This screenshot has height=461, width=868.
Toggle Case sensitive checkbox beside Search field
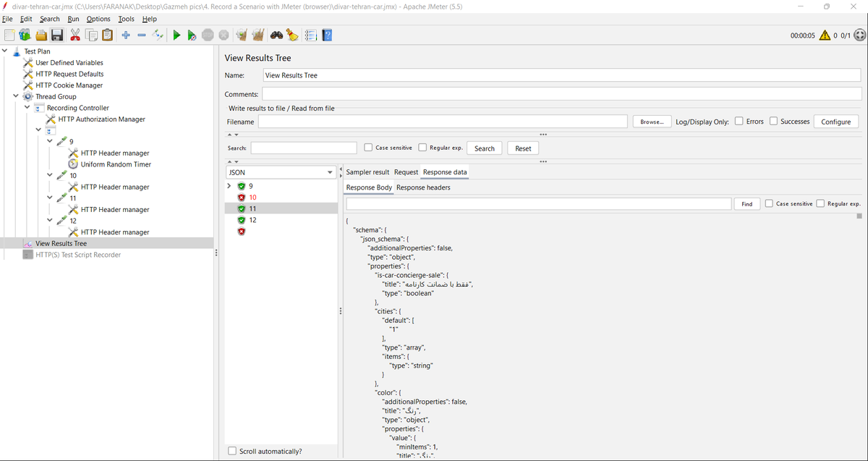(368, 148)
